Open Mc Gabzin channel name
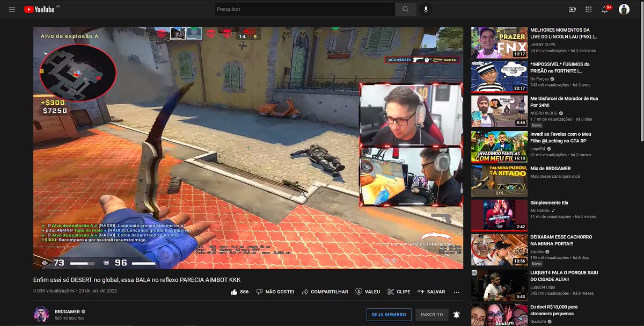The image size is (644, 326). (x=540, y=211)
